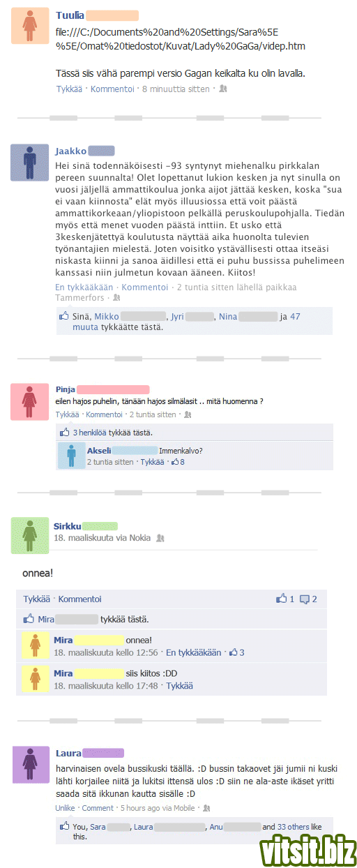Viewport: 357px width, 868px height.
Task: Open Jaakko's blue profile avatar
Action: [30, 163]
